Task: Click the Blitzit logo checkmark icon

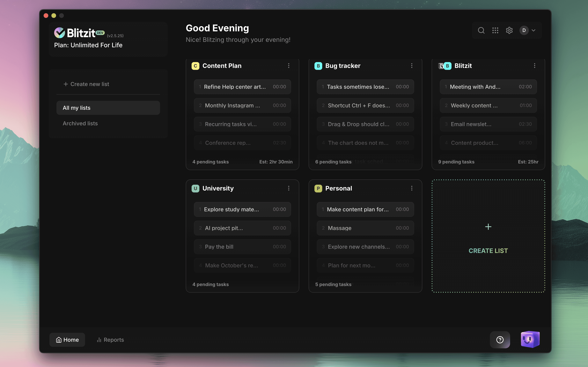Action: [x=60, y=33]
